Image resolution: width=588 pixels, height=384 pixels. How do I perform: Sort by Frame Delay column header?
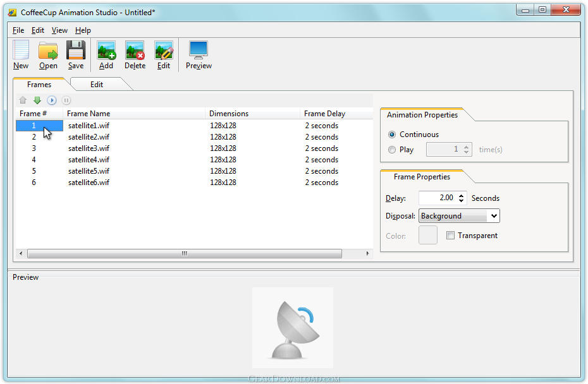[336, 114]
